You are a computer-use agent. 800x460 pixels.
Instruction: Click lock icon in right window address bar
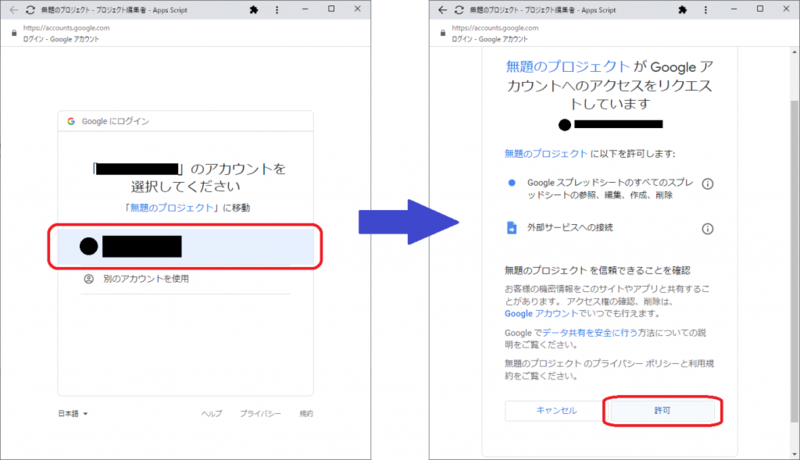(x=442, y=33)
